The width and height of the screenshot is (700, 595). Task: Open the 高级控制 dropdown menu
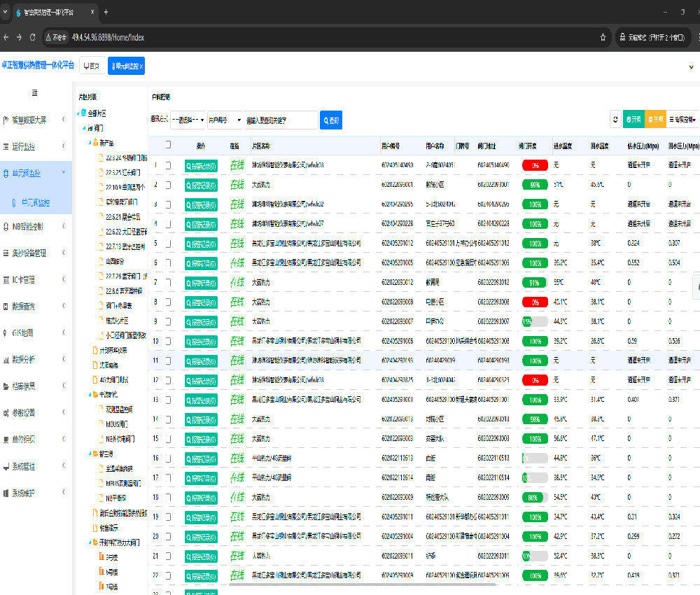click(682, 119)
